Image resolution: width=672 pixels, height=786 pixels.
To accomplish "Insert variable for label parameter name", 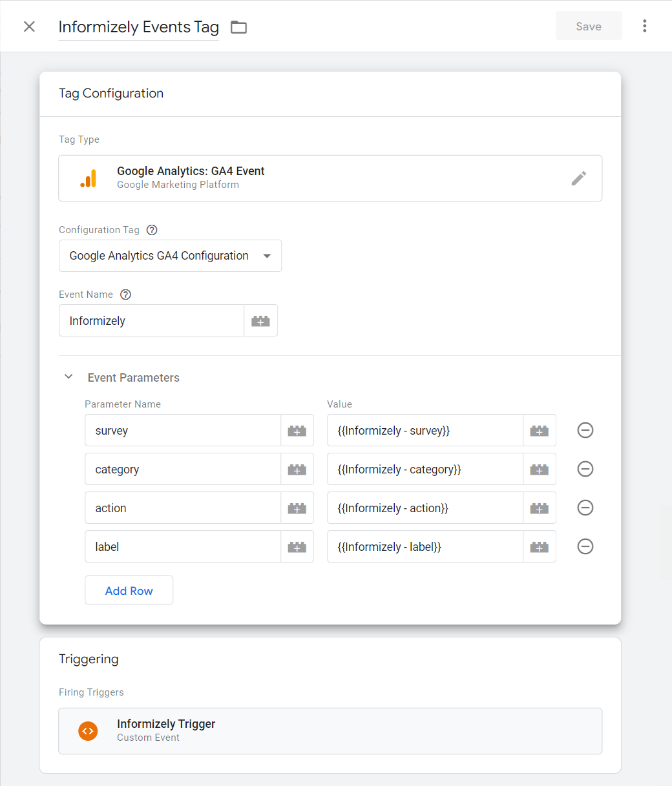I will pyautogui.click(x=297, y=546).
